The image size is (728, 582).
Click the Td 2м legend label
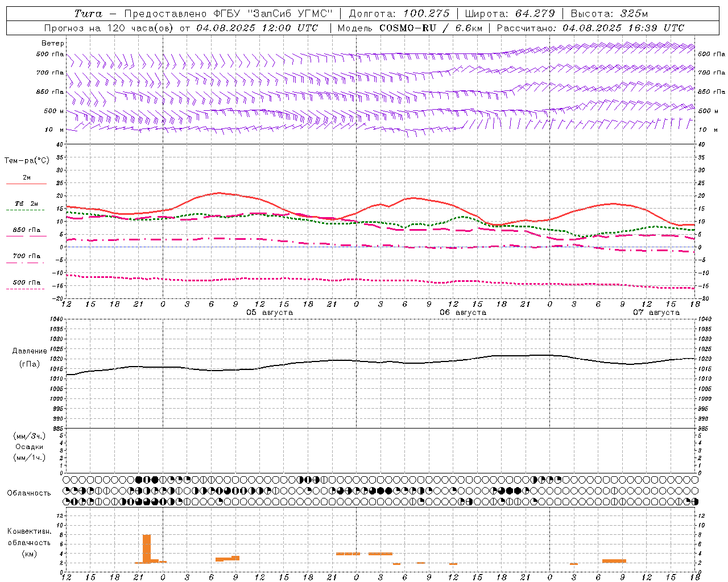pyautogui.click(x=26, y=203)
